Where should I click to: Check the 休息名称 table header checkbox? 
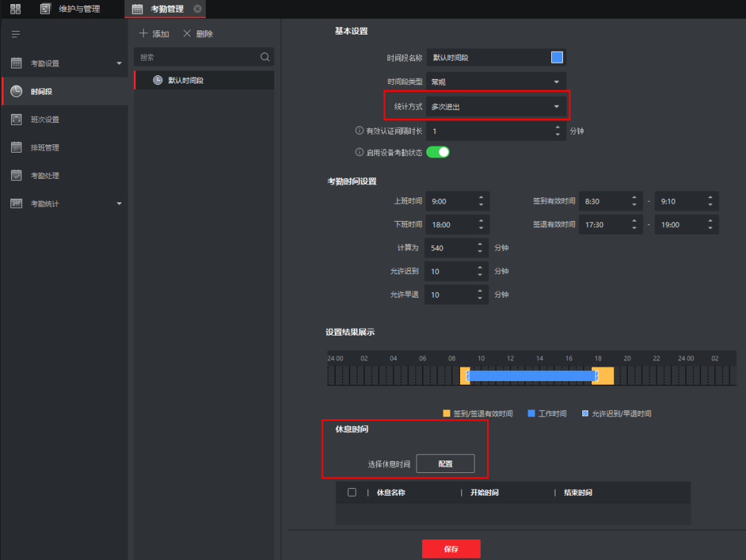(352, 492)
